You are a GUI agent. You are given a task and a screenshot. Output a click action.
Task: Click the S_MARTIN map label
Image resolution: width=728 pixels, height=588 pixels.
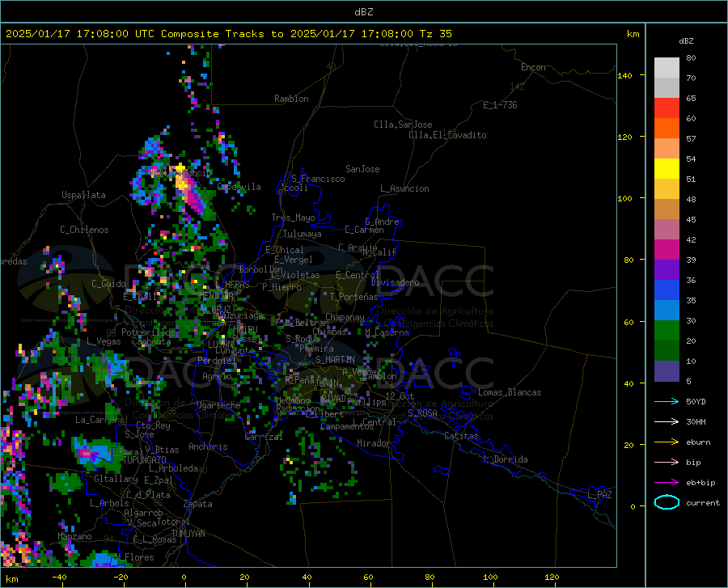coord(335,360)
